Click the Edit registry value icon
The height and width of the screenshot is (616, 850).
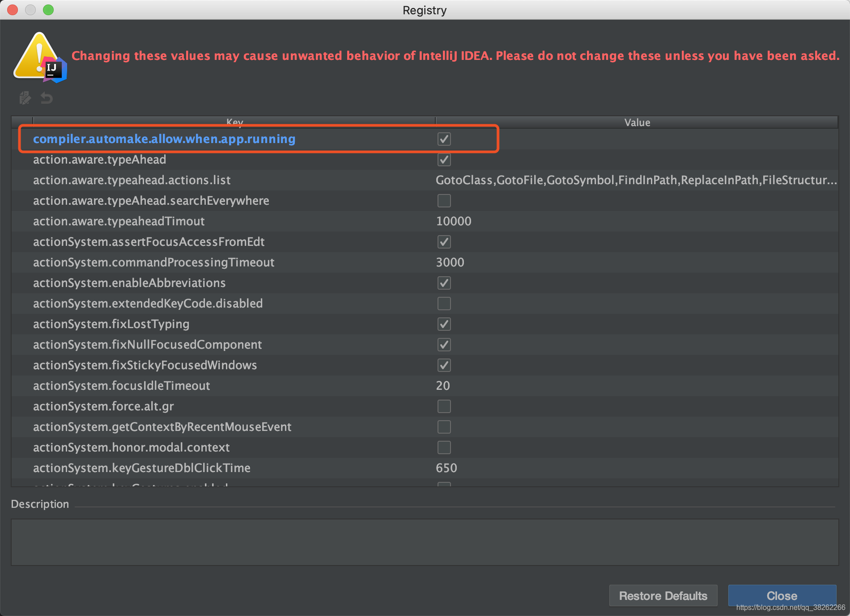pos(25,98)
